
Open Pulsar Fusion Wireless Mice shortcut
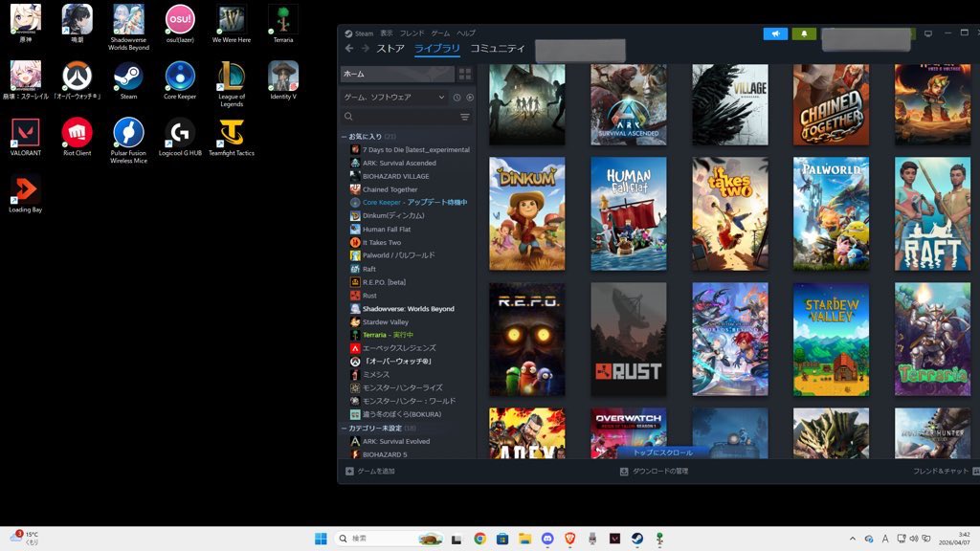(129, 141)
